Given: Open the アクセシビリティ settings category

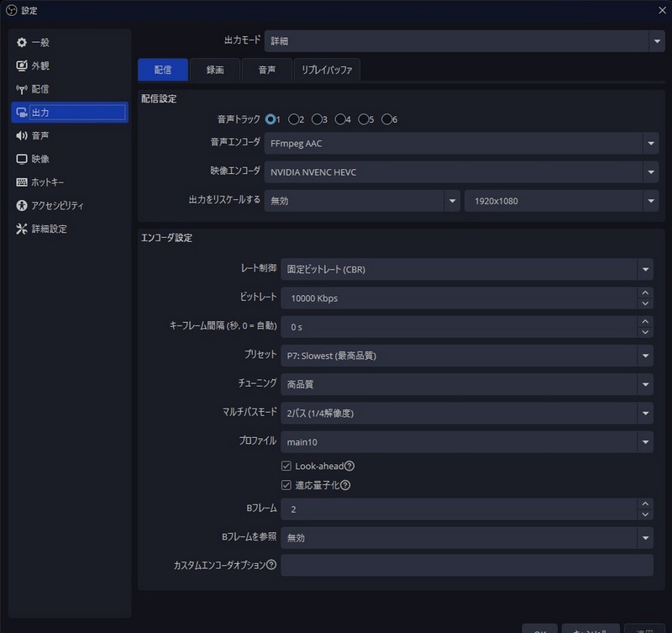Looking at the screenshot, I should pyautogui.click(x=70, y=205).
